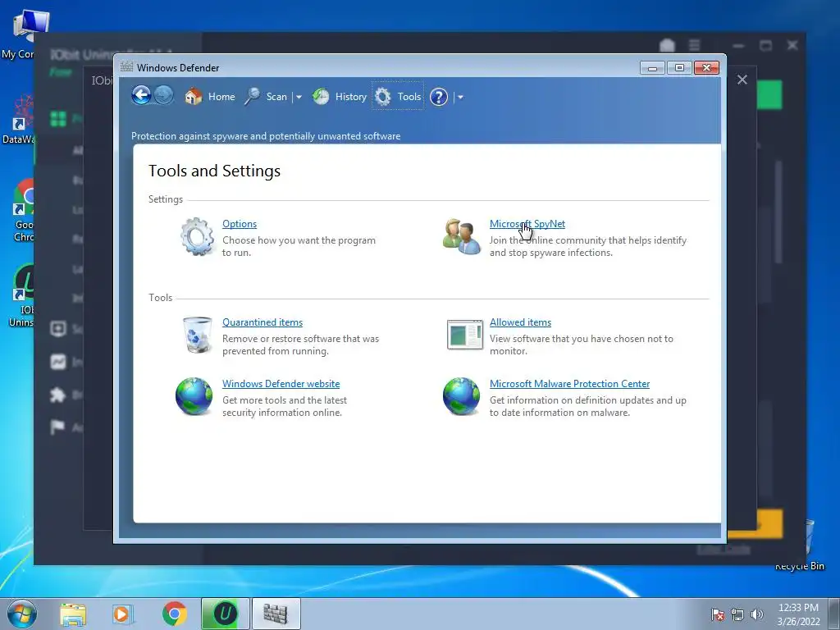The width and height of the screenshot is (840, 630).
Task: Open Allowed items link
Action: (520, 322)
